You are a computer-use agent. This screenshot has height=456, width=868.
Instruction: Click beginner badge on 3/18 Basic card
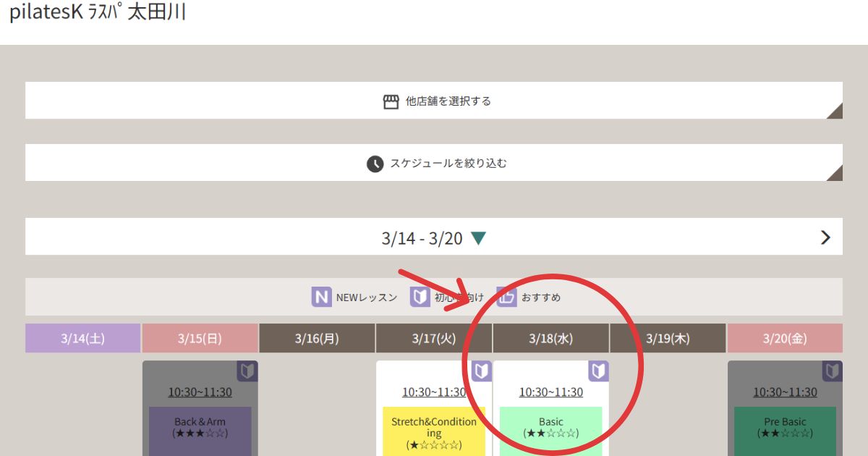tap(598, 371)
